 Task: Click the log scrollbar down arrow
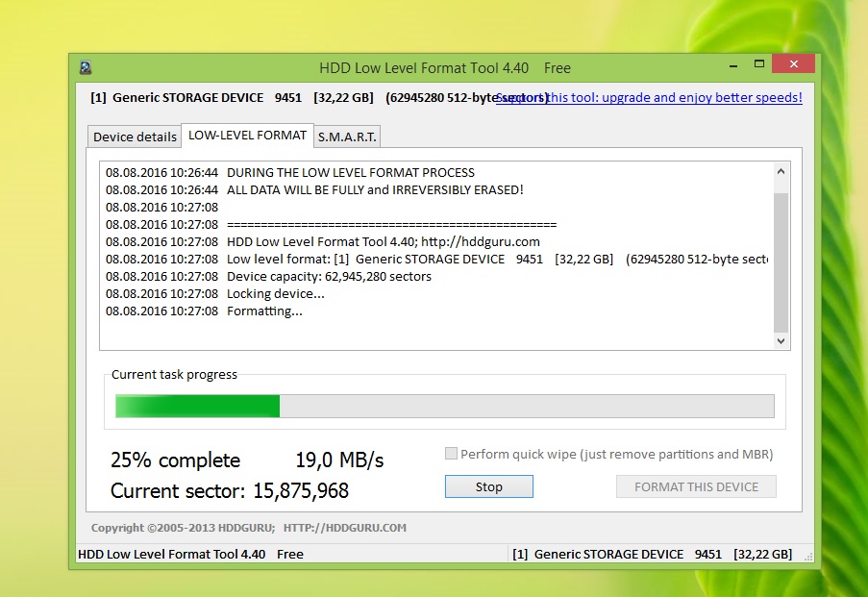click(x=781, y=341)
